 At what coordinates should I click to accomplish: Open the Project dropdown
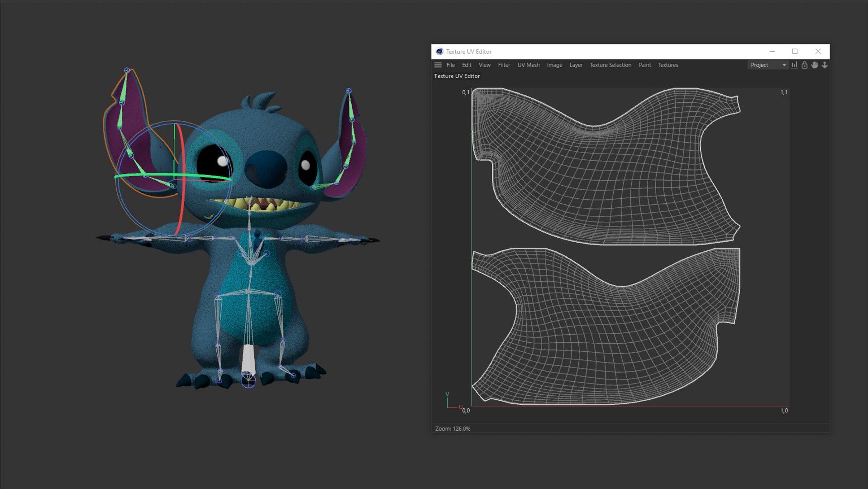click(768, 65)
